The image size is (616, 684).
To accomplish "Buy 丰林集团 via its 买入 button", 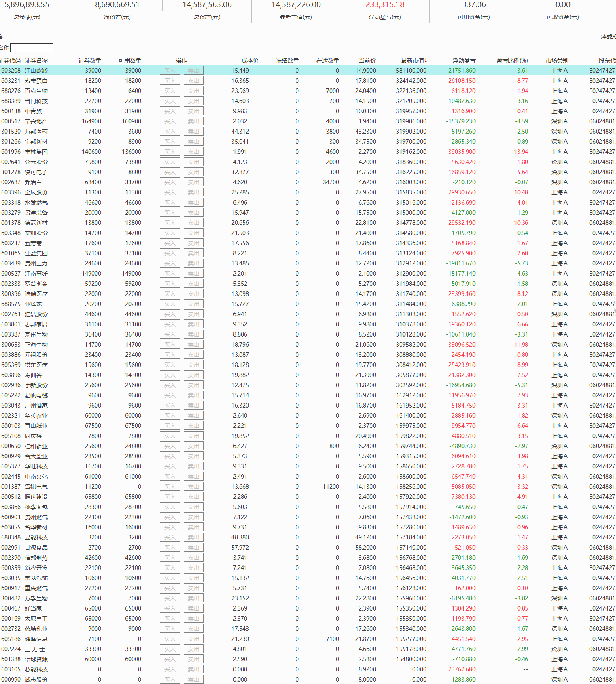I will click(170, 152).
